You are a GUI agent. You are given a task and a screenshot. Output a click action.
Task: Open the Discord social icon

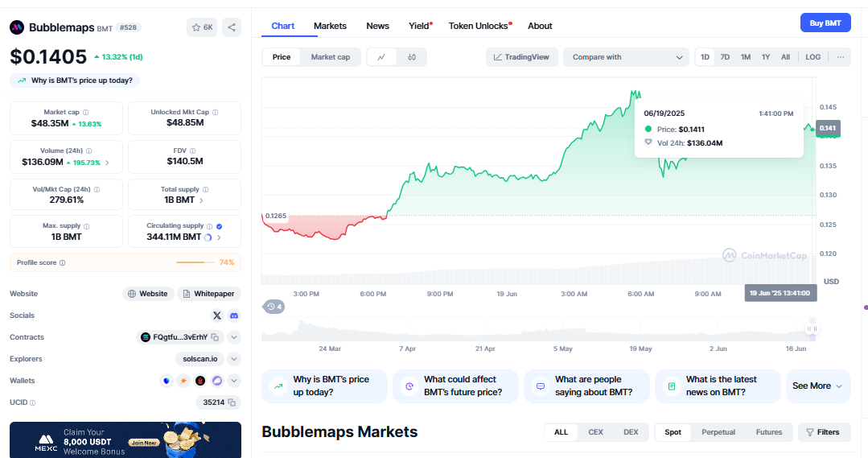(x=234, y=316)
